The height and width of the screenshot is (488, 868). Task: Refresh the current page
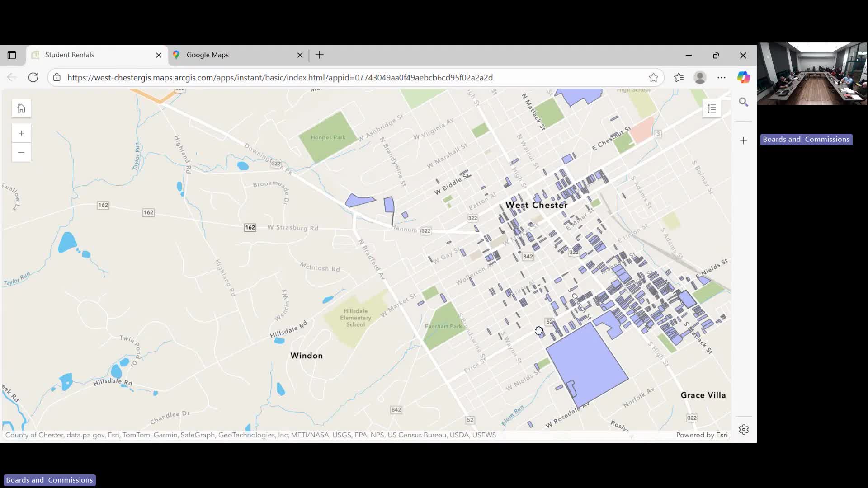point(33,78)
